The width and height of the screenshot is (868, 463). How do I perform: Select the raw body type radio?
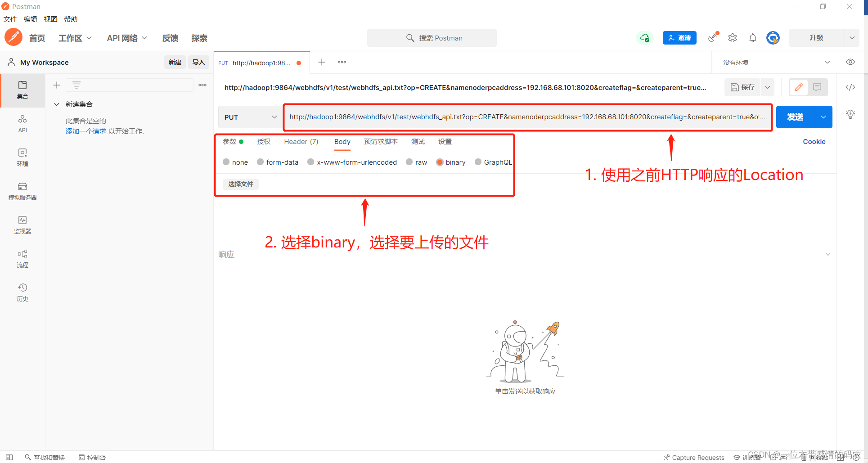pyautogui.click(x=409, y=162)
